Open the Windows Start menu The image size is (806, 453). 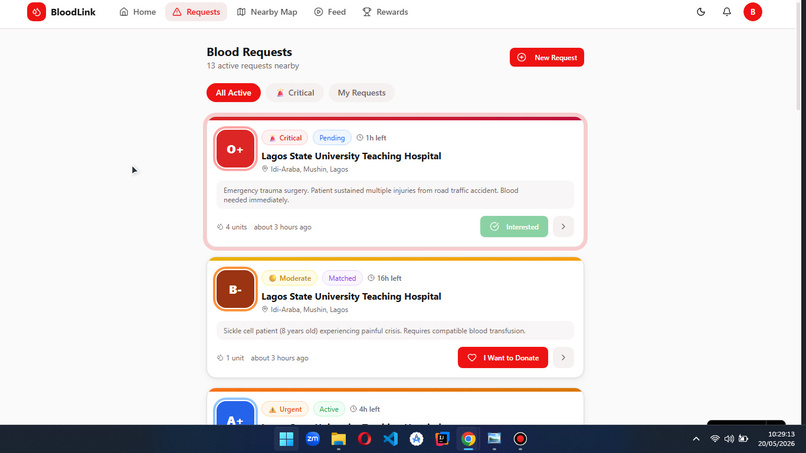(286, 439)
